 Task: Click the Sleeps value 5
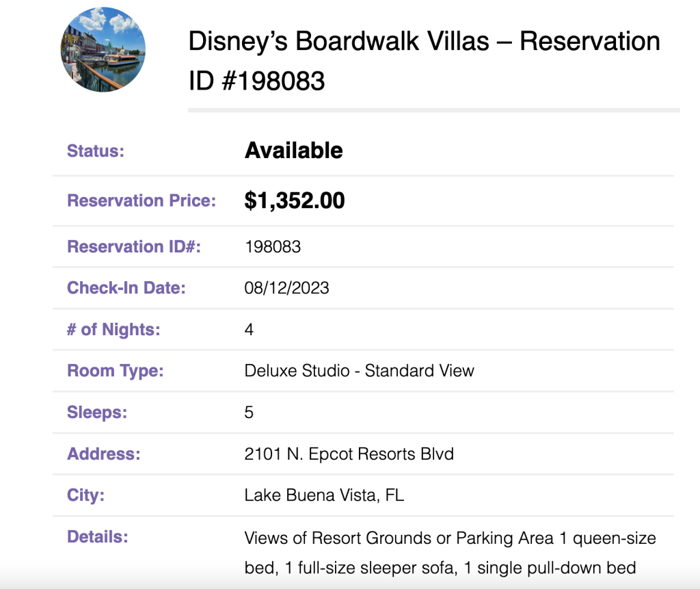249,413
